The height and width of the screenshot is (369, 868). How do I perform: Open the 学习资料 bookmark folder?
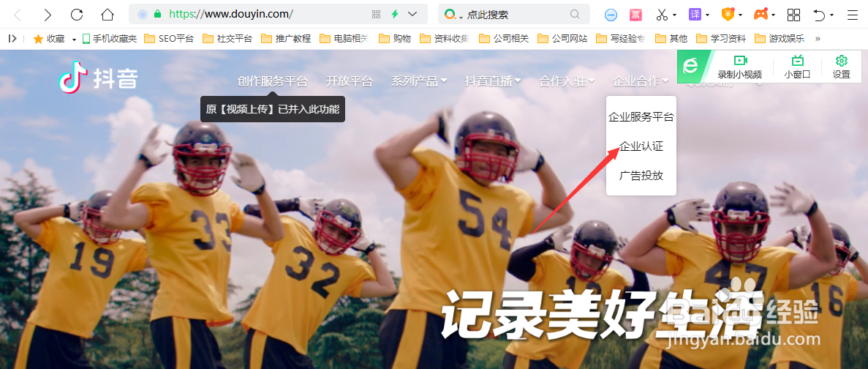tap(721, 38)
